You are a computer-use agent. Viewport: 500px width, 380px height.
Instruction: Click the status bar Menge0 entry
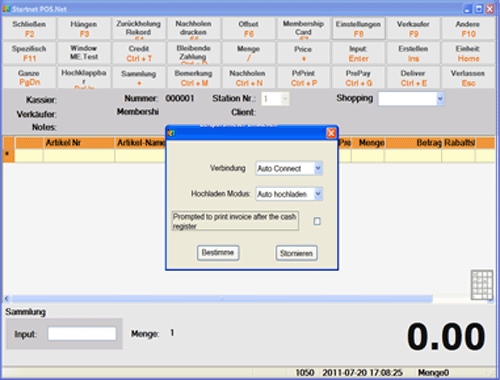pyautogui.click(x=433, y=373)
